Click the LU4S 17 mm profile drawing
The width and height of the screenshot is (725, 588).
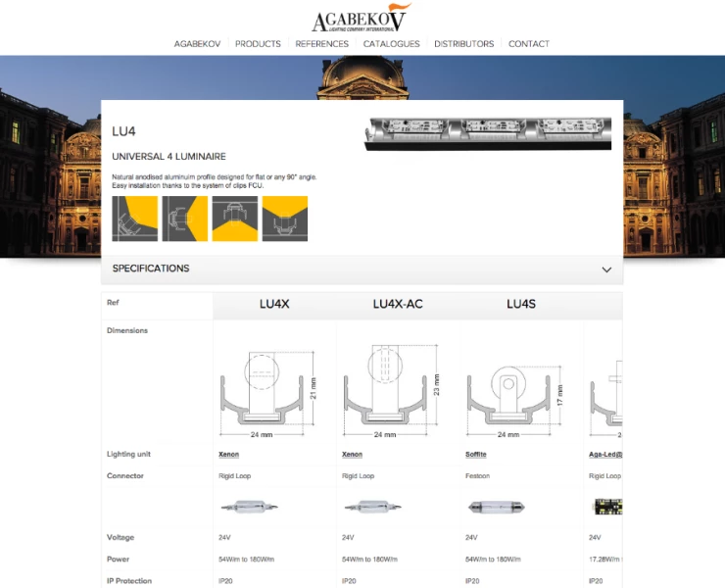(515, 401)
